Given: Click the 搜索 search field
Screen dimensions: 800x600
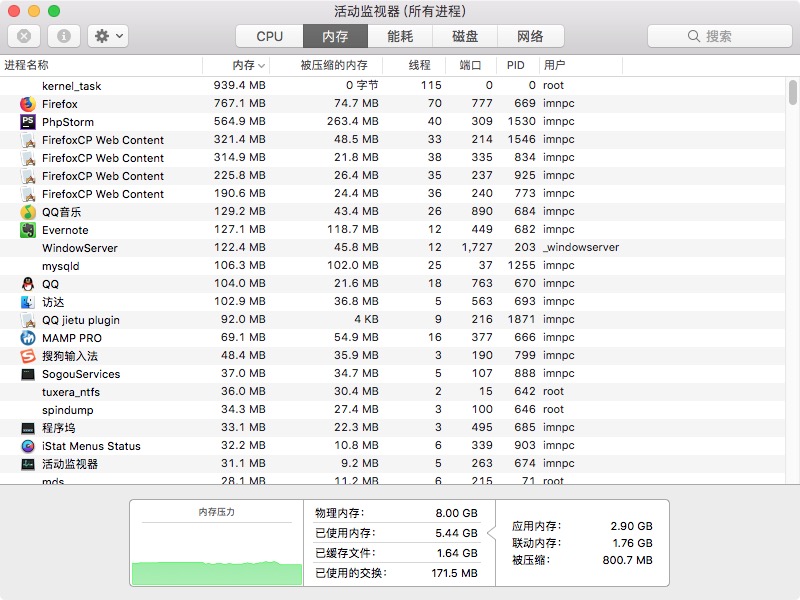Looking at the screenshot, I should 719,36.
